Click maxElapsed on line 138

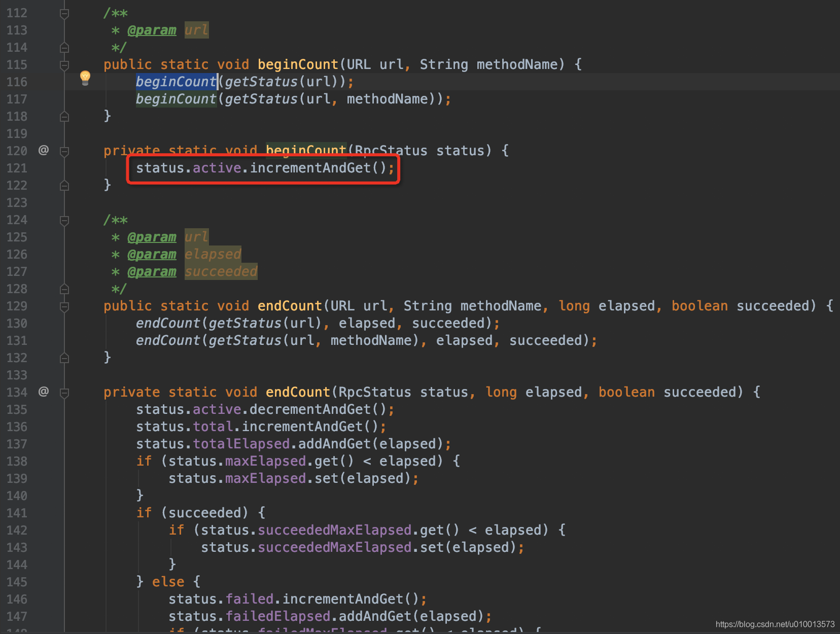(266, 461)
